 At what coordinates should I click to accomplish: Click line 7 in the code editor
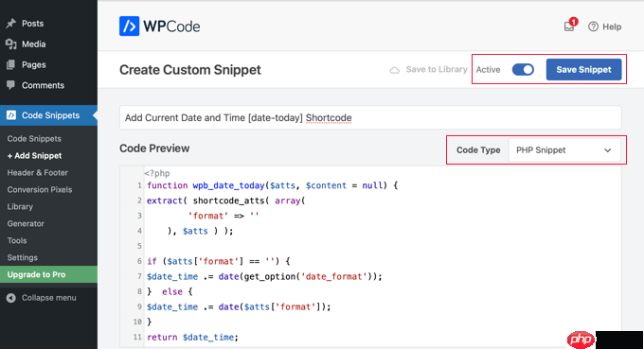[x=264, y=276]
